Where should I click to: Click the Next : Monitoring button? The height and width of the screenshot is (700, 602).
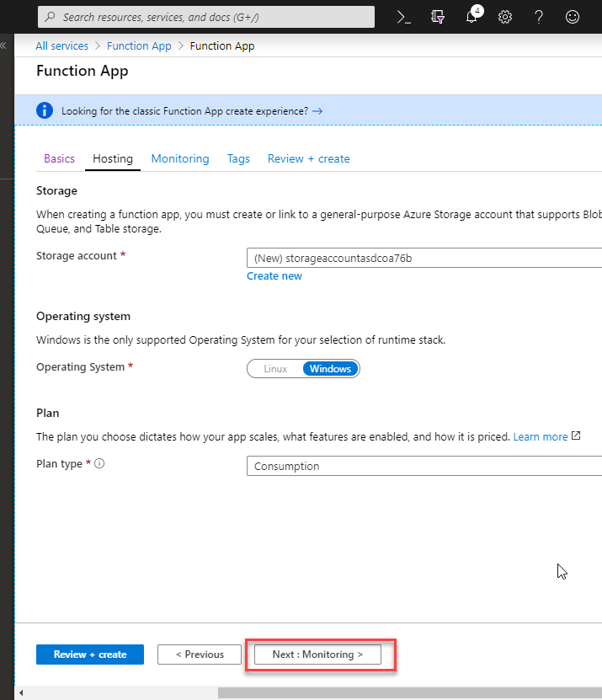coord(317,655)
